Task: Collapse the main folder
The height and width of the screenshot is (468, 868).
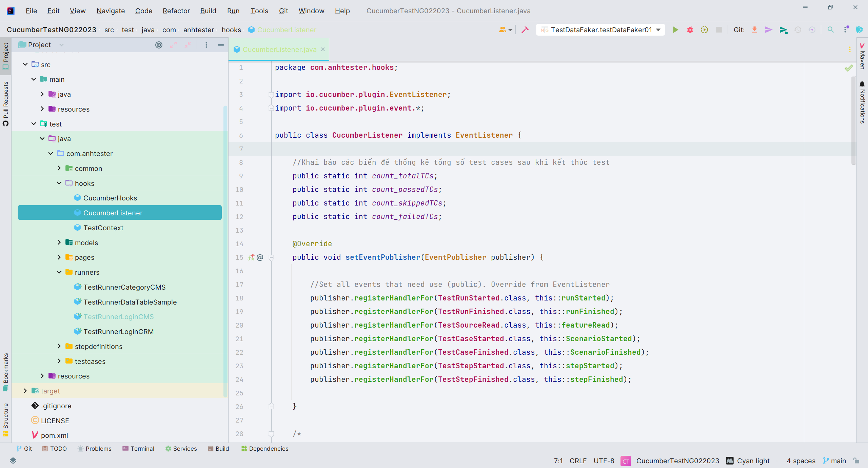Action: pyautogui.click(x=34, y=79)
